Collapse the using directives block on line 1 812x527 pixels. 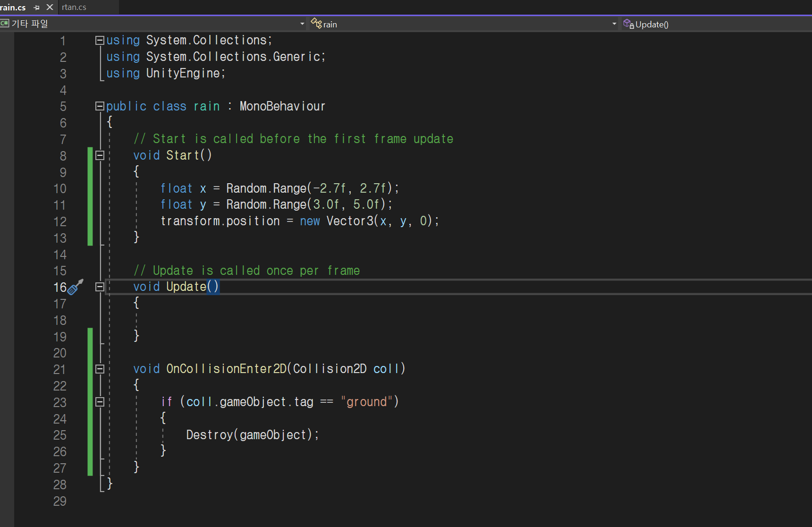100,41
